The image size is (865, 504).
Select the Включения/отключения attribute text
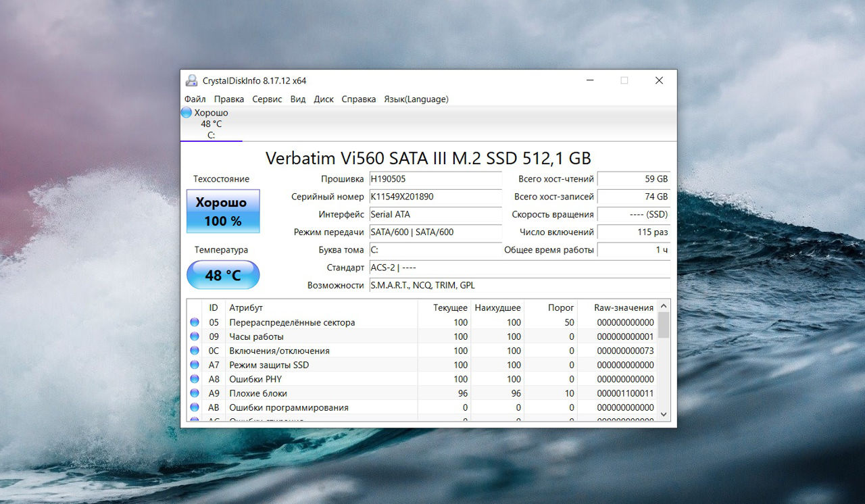click(279, 351)
